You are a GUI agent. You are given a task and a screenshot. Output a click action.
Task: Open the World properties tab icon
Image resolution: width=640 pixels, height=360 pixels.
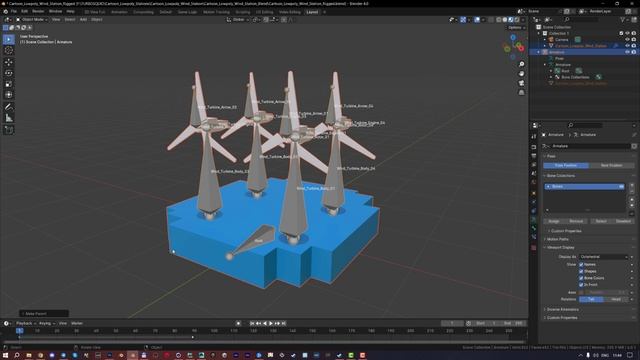coord(534,182)
